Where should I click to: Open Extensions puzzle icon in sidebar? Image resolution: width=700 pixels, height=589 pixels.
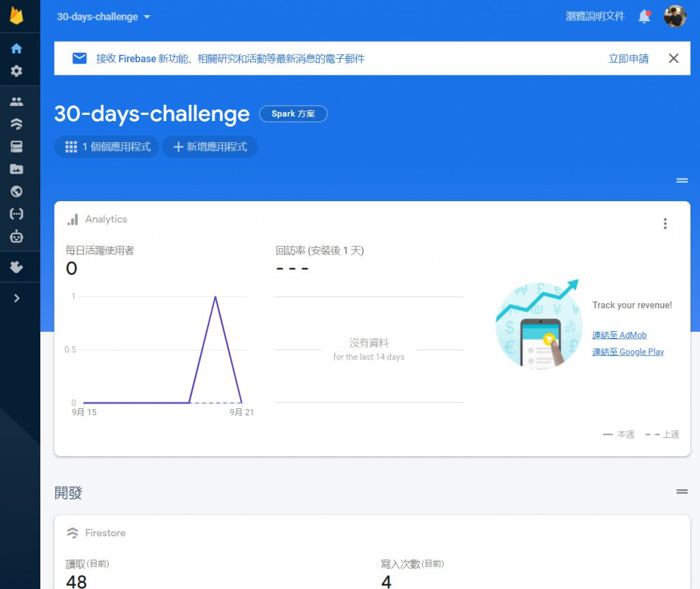(16, 267)
